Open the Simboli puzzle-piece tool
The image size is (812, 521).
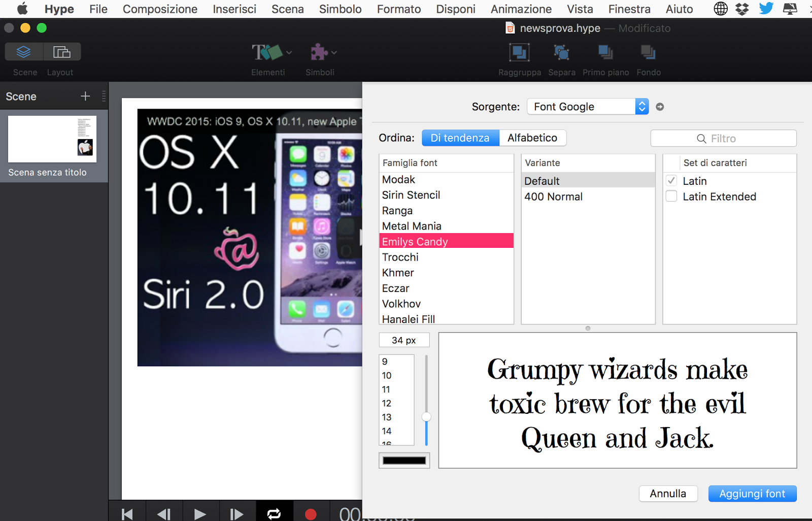pos(319,52)
